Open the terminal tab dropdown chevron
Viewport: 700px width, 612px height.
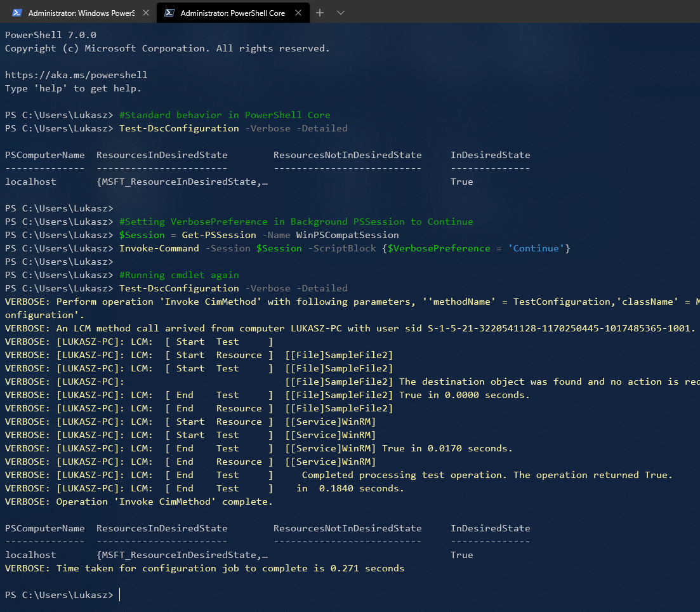point(341,12)
